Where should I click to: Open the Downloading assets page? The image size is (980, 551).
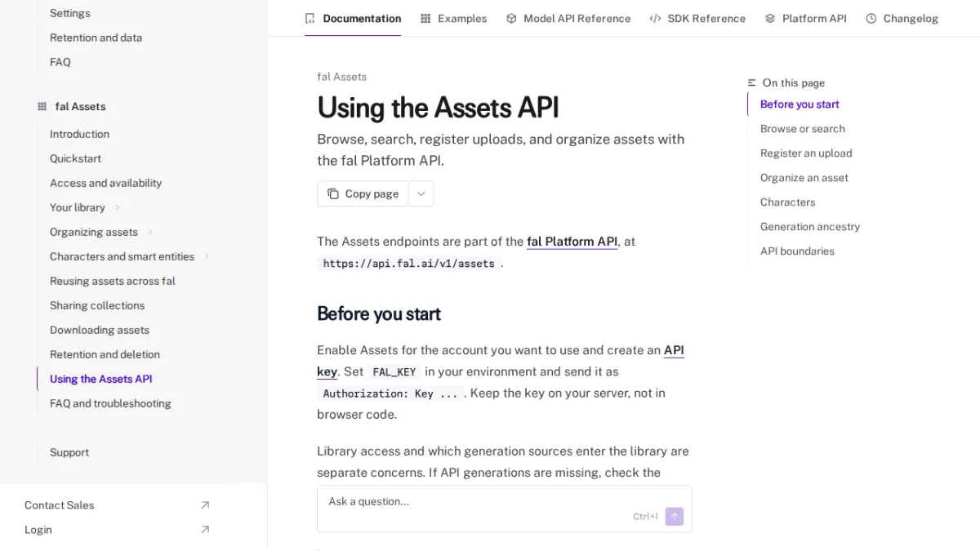pos(100,330)
